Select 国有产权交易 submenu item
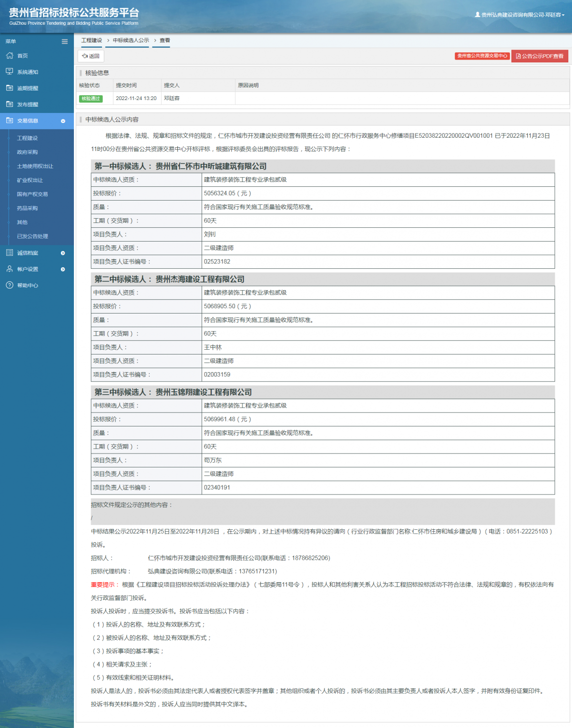The image size is (572, 728). [32, 194]
